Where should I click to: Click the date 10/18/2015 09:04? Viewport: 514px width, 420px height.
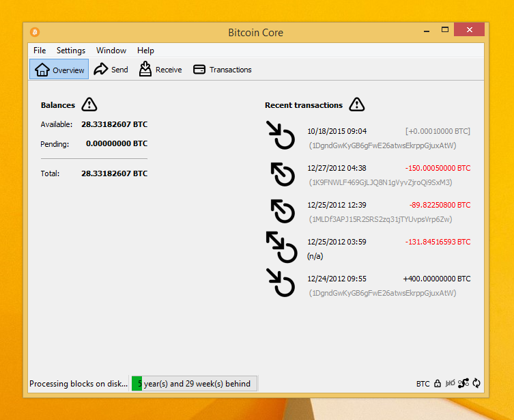click(337, 132)
